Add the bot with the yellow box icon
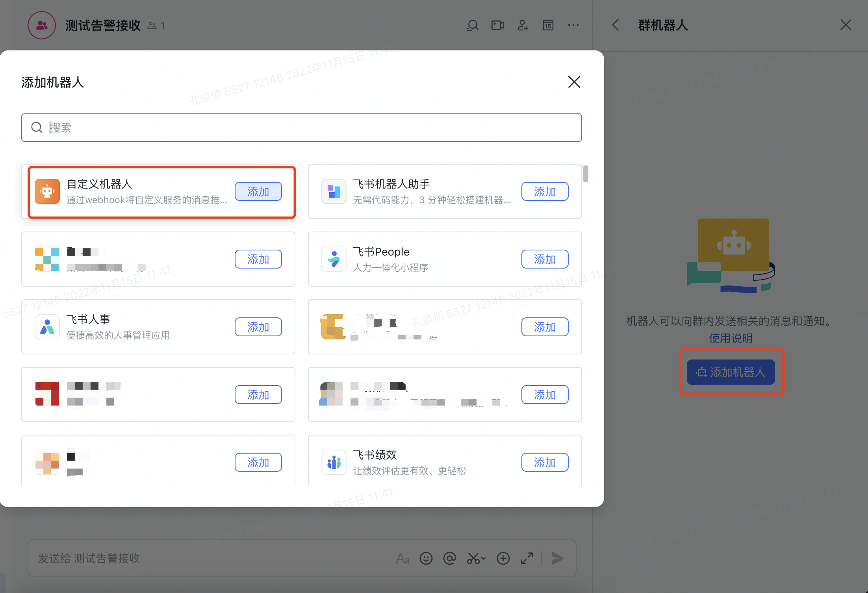This screenshot has width=868, height=593. pos(545,327)
